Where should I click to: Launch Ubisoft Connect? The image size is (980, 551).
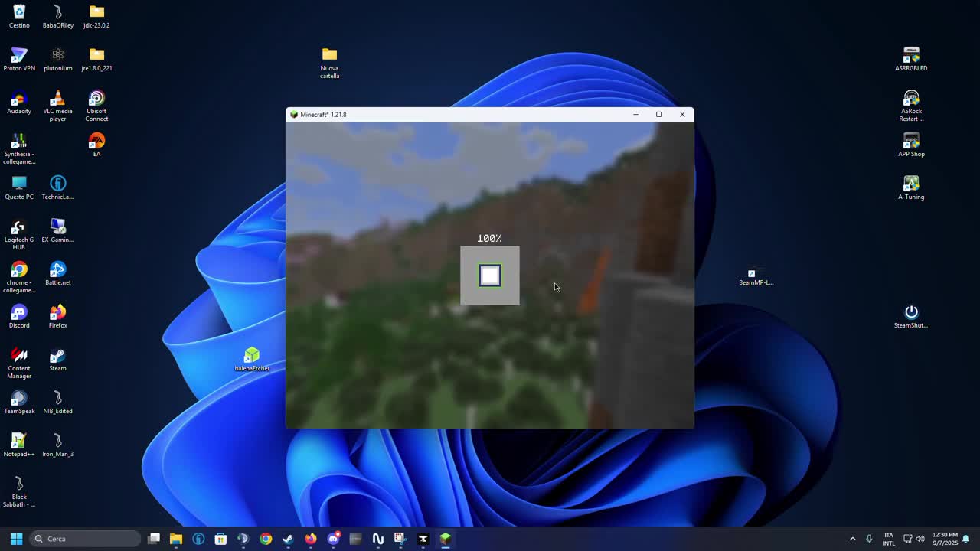pos(96,99)
